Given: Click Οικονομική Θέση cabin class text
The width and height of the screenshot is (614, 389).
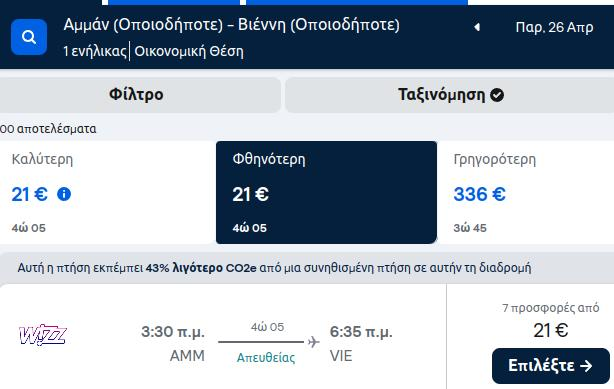Looking at the screenshot, I should pos(189,51).
